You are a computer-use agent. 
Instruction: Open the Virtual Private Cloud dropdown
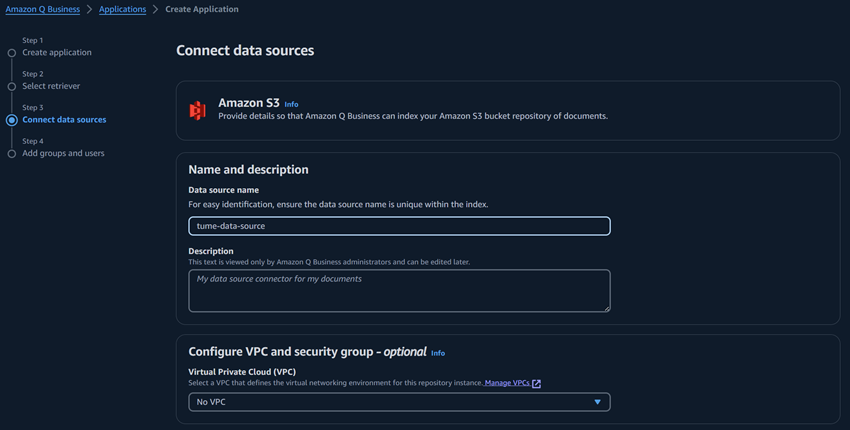[399, 402]
